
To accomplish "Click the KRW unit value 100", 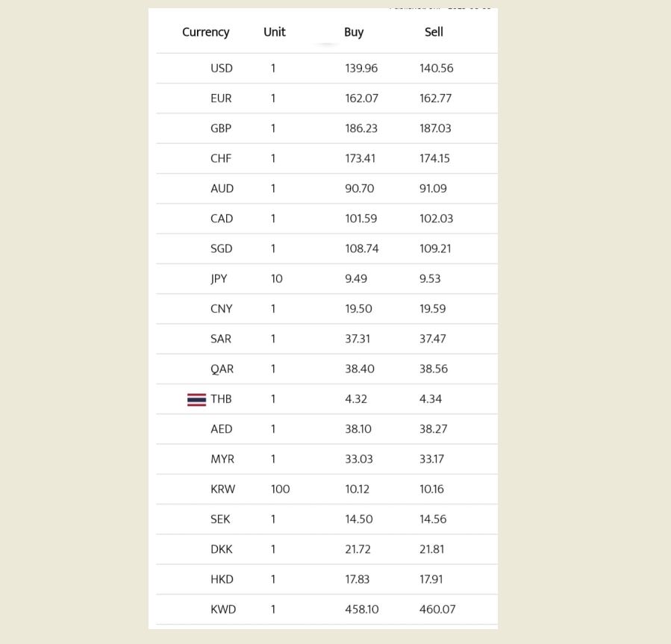I will 281,490.
